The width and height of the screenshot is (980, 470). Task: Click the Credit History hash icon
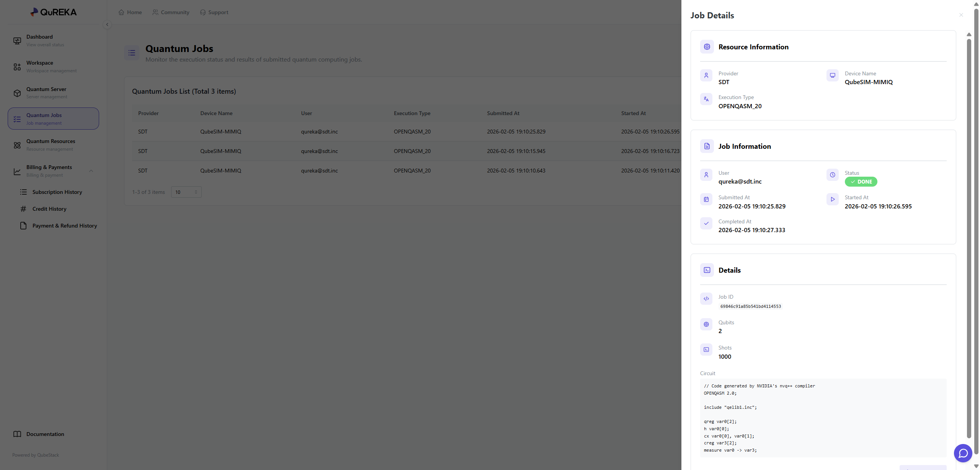[x=23, y=209]
